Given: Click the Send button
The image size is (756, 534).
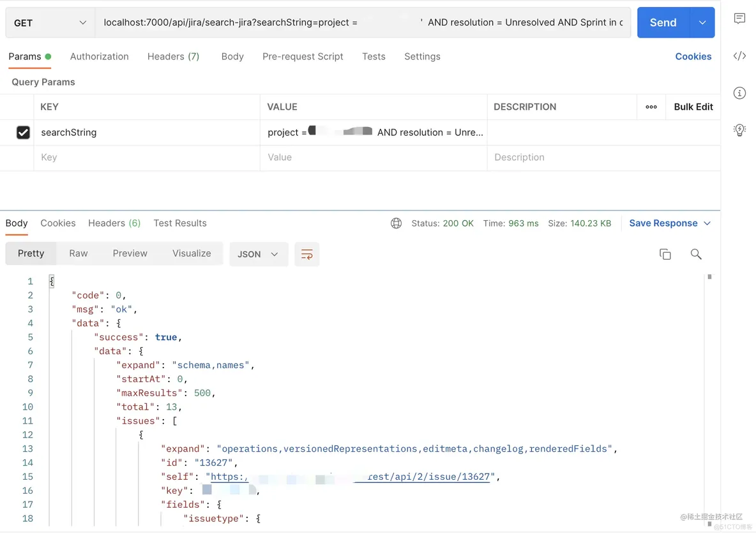Looking at the screenshot, I should [663, 23].
